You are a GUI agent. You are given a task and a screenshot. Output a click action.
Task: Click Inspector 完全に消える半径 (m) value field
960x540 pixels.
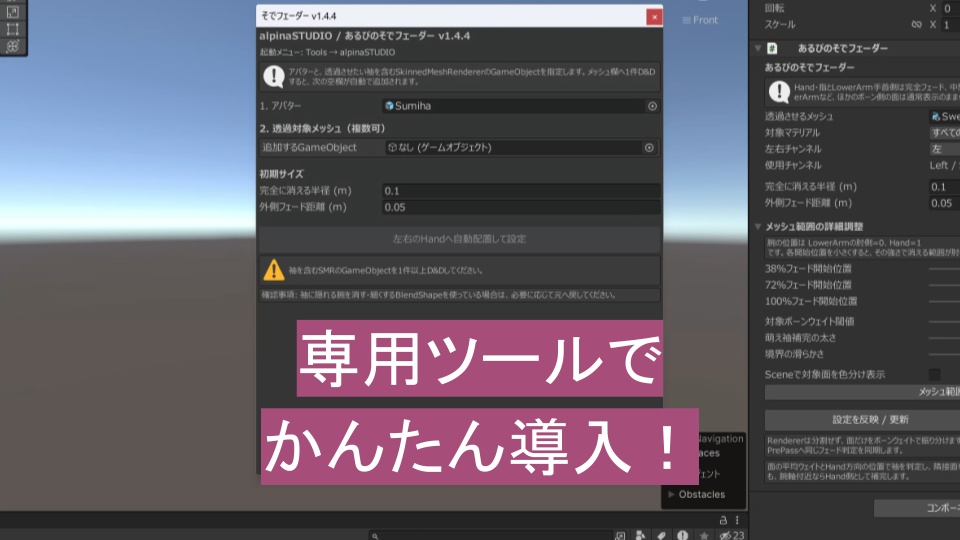[x=945, y=187]
